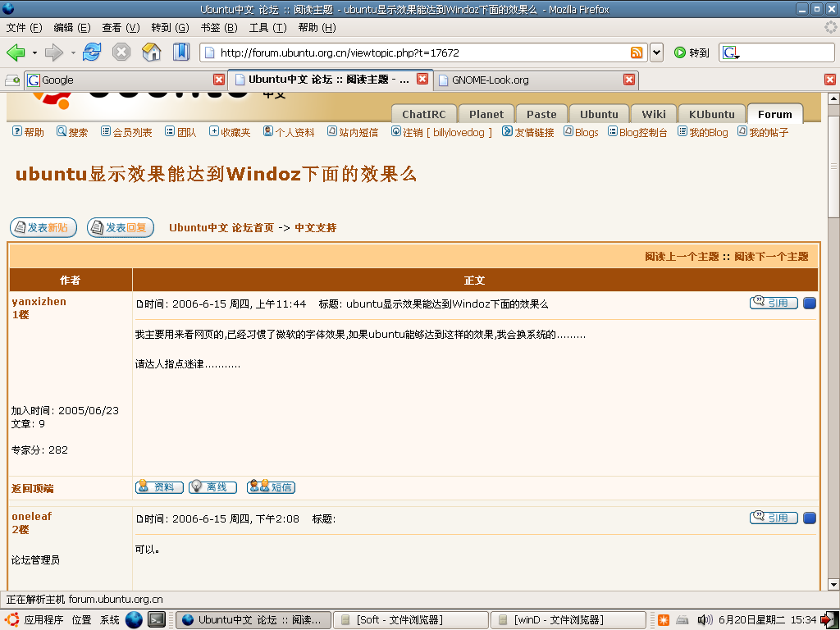This screenshot has height=630, width=840.
Task: View yanxizhen's 资料 profile button
Action: tap(159, 486)
